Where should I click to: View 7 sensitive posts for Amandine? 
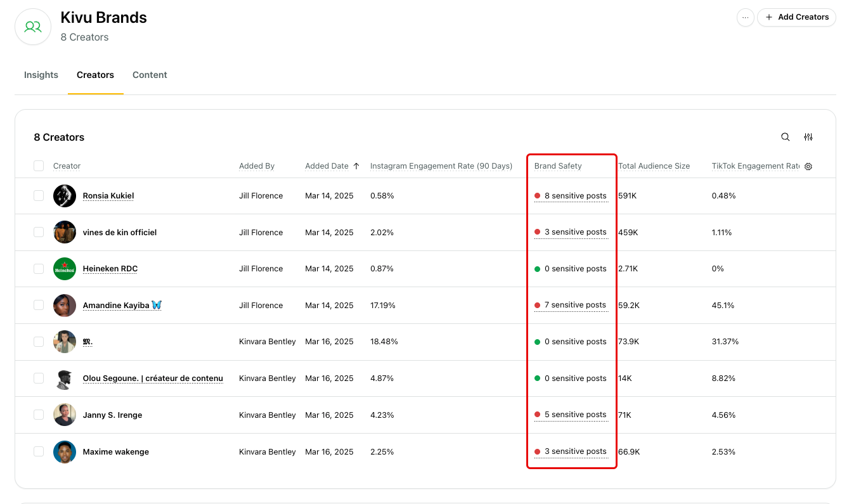click(571, 305)
